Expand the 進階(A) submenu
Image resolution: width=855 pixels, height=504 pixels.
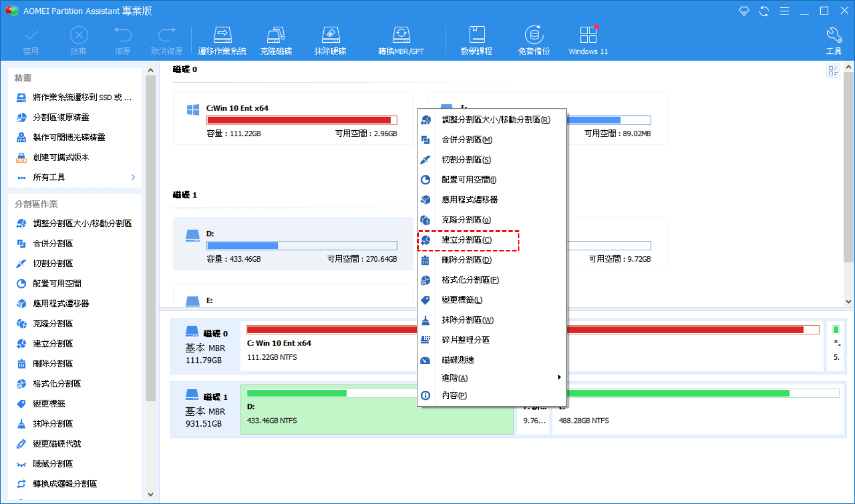click(492, 377)
